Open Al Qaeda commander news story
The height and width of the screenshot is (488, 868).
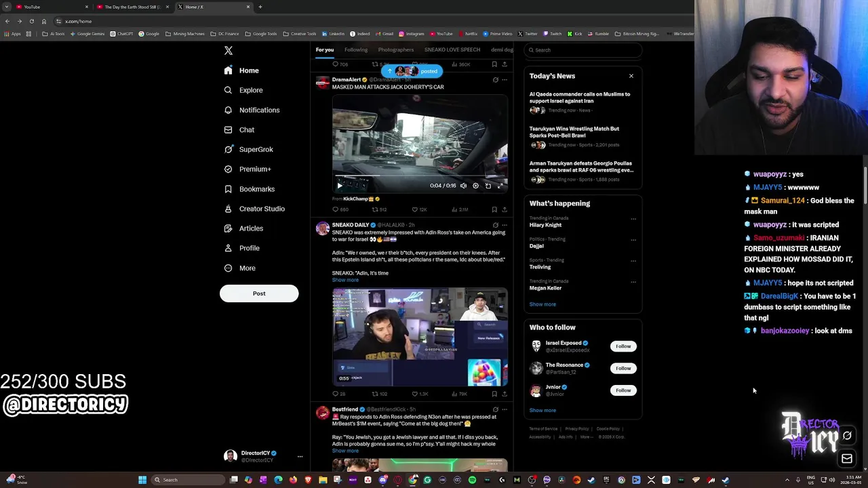pos(583,102)
